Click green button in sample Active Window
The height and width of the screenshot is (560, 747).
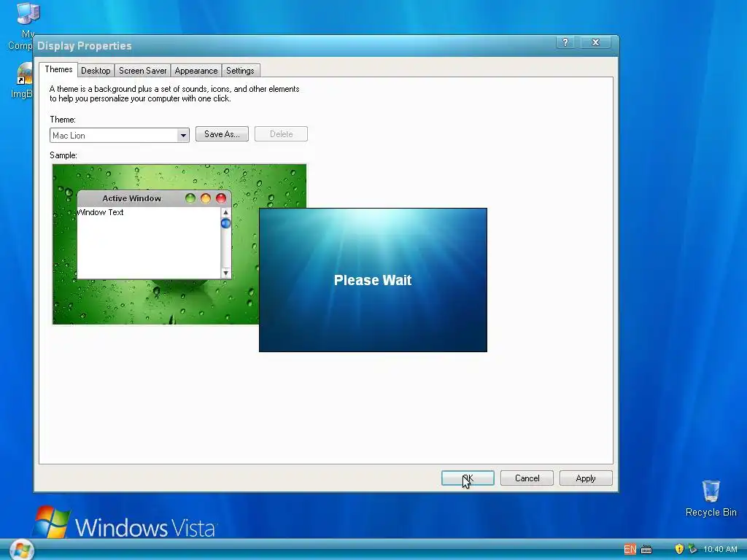tap(190, 198)
